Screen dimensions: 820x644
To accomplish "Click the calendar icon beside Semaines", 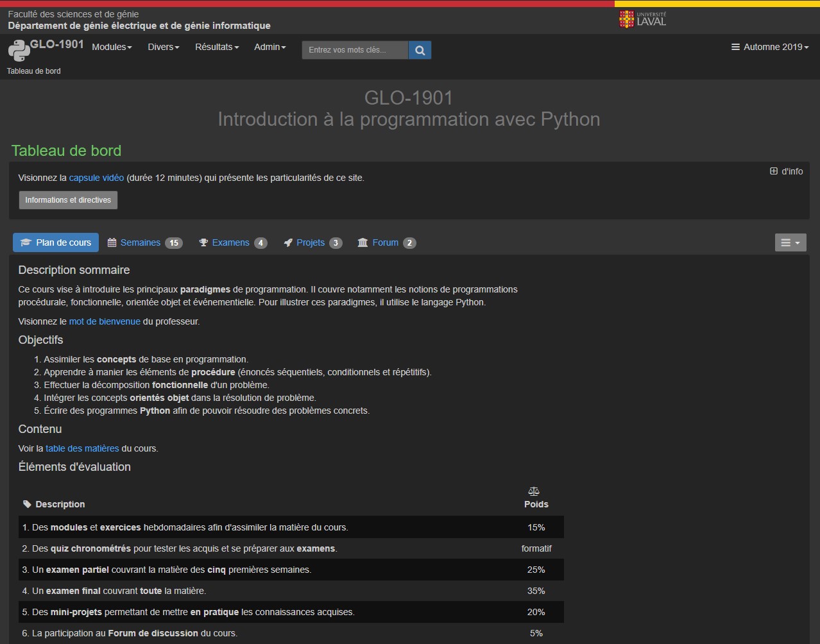I will coord(112,242).
